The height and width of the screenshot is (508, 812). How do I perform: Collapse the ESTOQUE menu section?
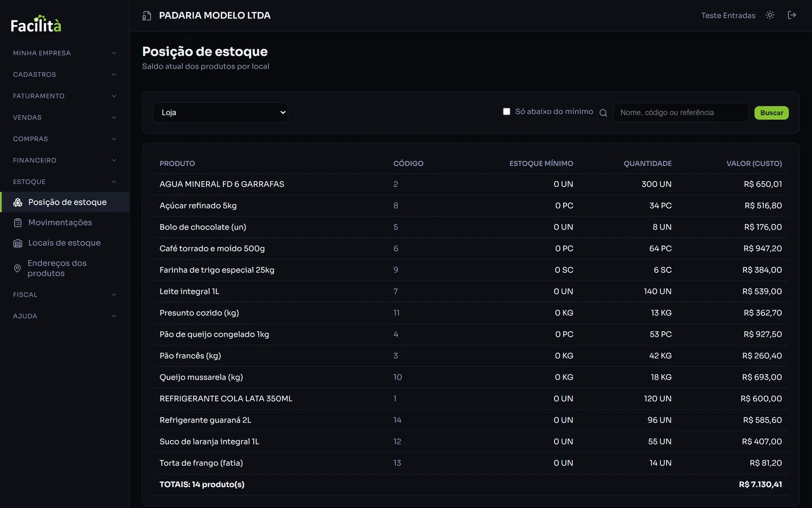(64, 182)
